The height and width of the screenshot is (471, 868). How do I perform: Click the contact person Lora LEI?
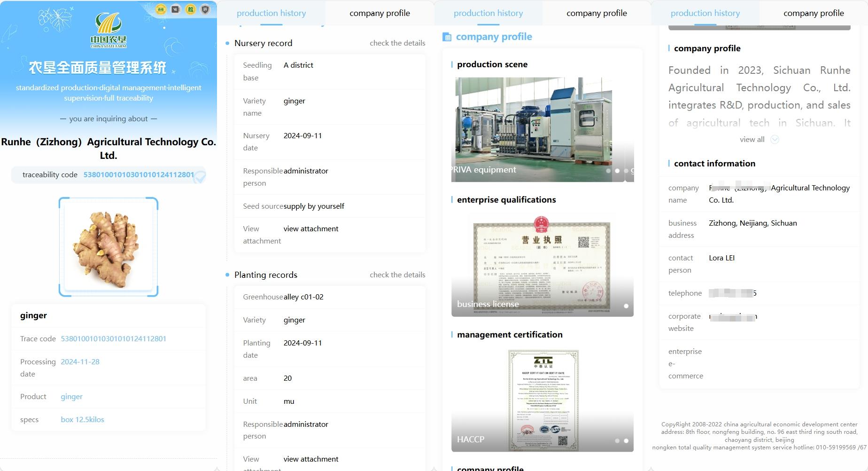pos(721,258)
